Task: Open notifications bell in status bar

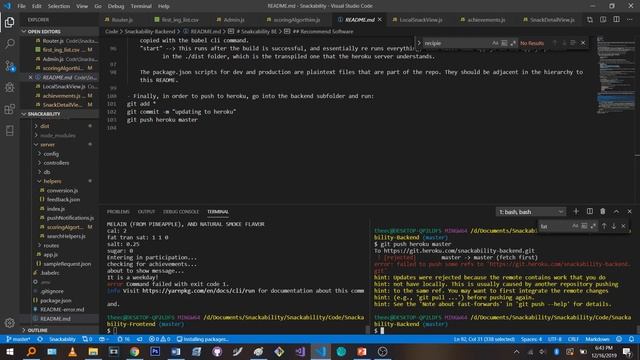Action: [x=631, y=339]
